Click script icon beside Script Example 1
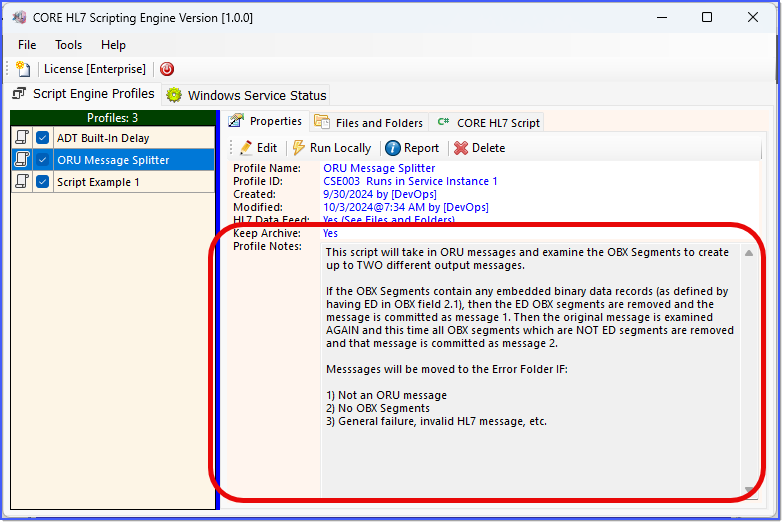The width and height of the screenshot is (784, 524). pos(22,182)
